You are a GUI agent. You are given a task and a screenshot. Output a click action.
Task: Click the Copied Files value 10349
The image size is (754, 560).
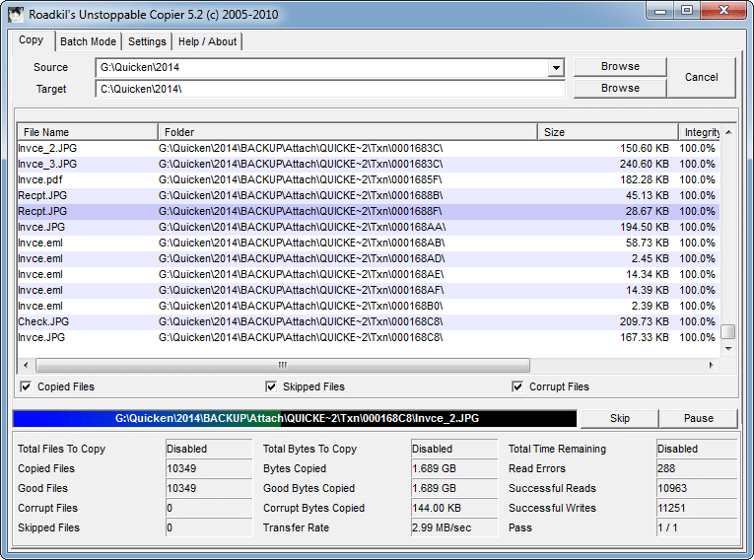209,468
